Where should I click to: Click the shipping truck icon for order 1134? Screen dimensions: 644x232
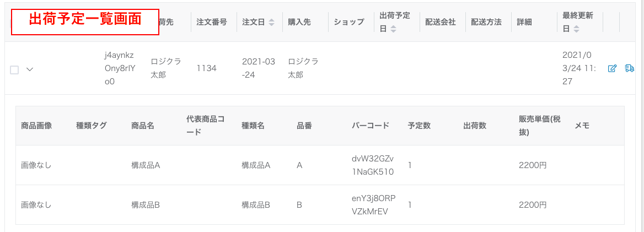(629, 68)
